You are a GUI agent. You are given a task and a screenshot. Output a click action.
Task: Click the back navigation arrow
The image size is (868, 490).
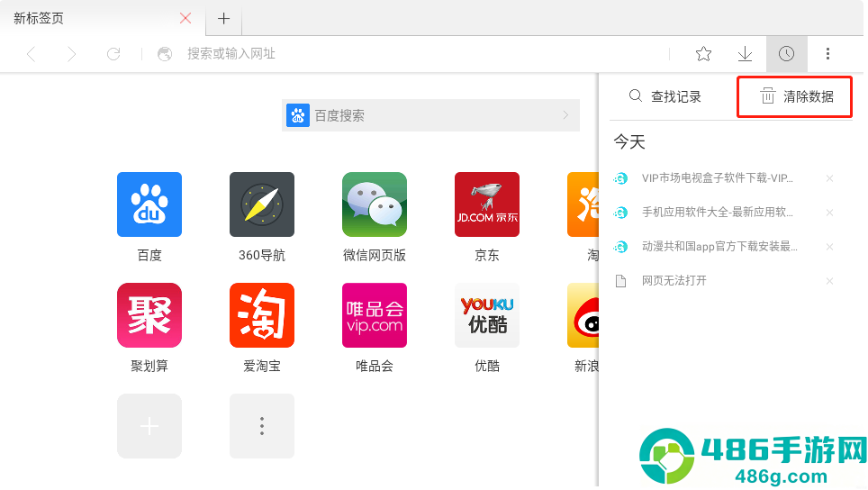point(31,54)
